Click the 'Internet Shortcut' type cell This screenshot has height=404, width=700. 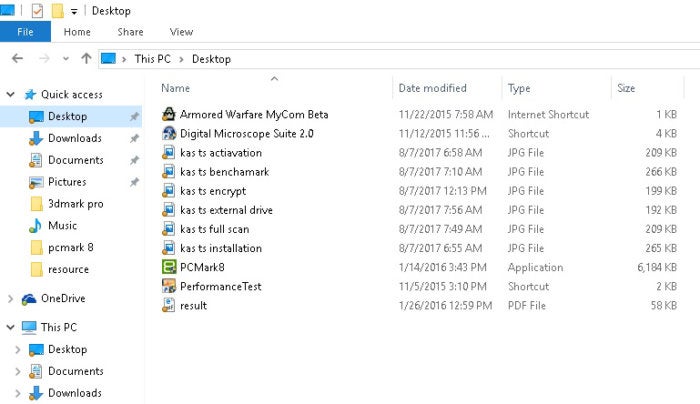(x=548, y=114)
